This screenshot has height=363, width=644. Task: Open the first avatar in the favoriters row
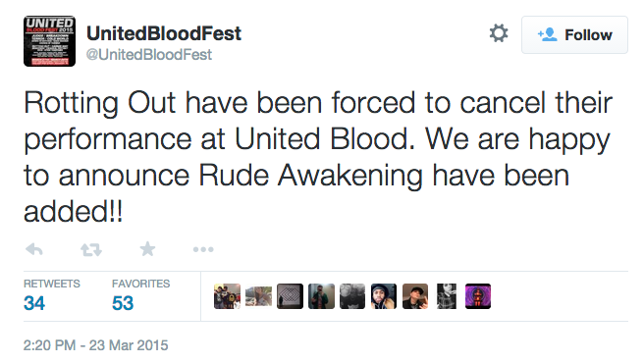(227, 296)
